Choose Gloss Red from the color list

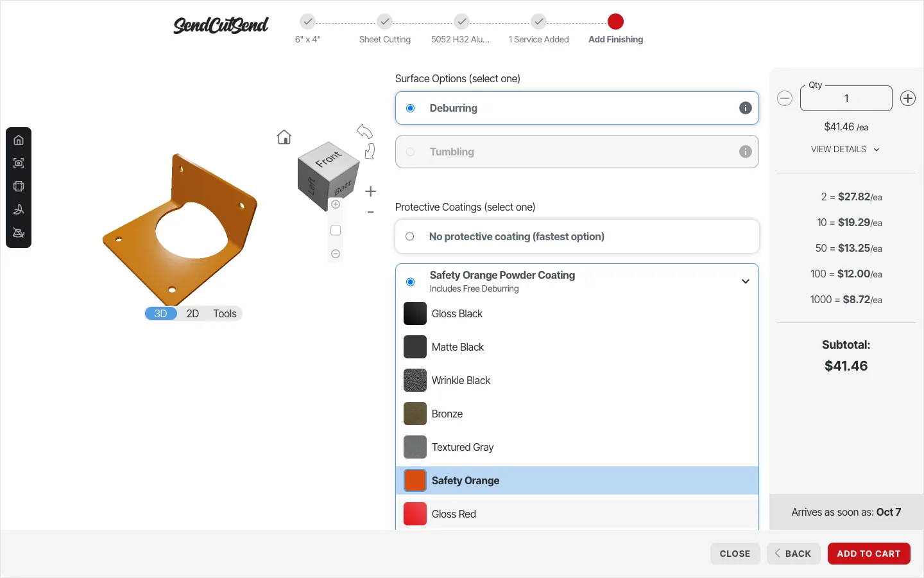[x=577, y=514]
